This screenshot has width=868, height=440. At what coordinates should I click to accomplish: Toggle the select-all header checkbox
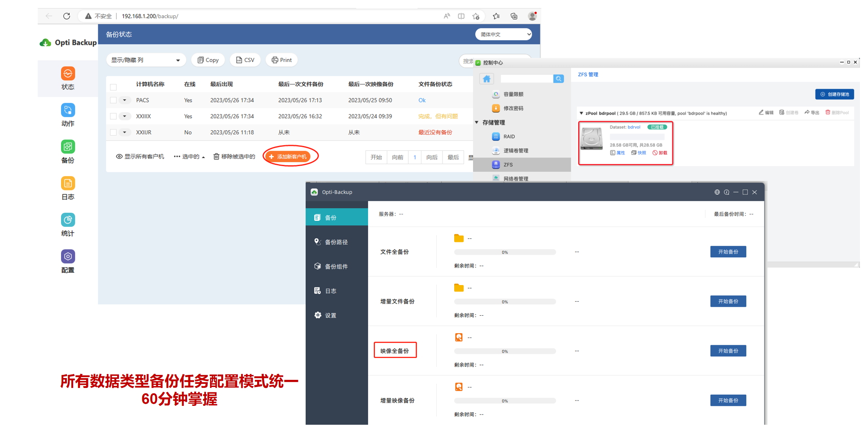pos(114,87)
